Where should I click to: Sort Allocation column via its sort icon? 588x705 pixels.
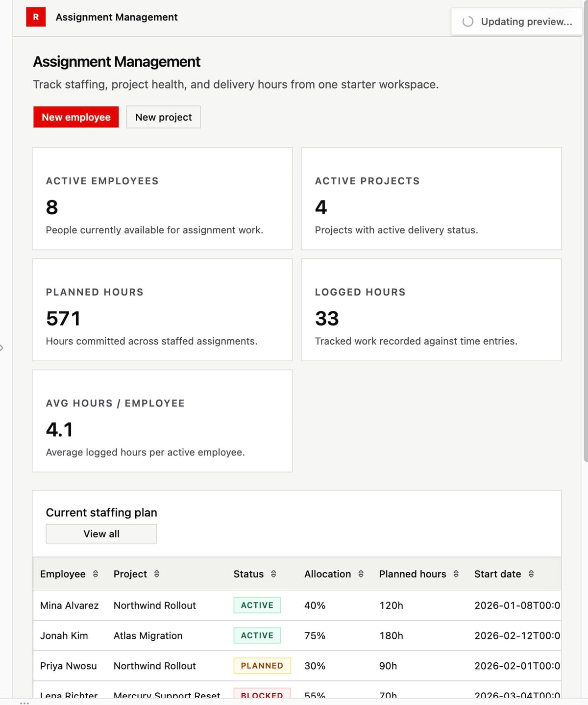point(361,574)
